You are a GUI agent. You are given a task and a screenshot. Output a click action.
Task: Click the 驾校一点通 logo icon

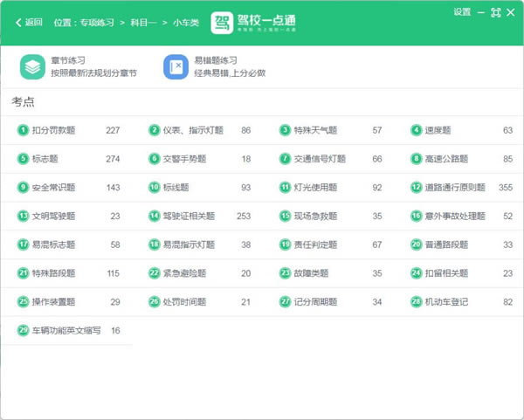pyautogui.click(x=222, y=22)
